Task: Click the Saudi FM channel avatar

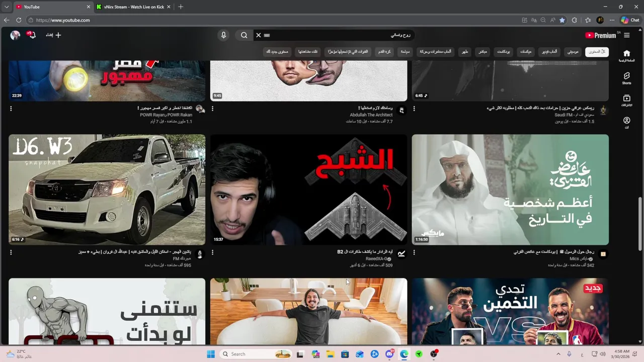Action: (603, 110)
